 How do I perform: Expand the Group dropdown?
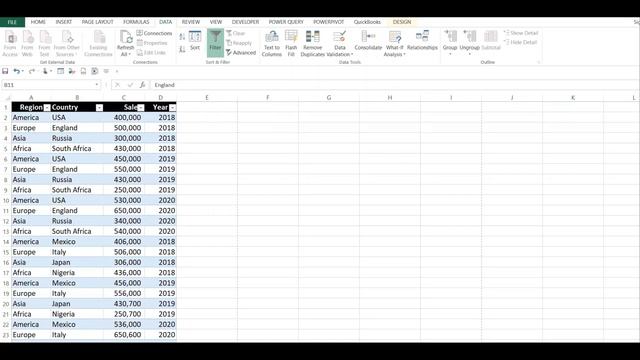pos(450,54)
